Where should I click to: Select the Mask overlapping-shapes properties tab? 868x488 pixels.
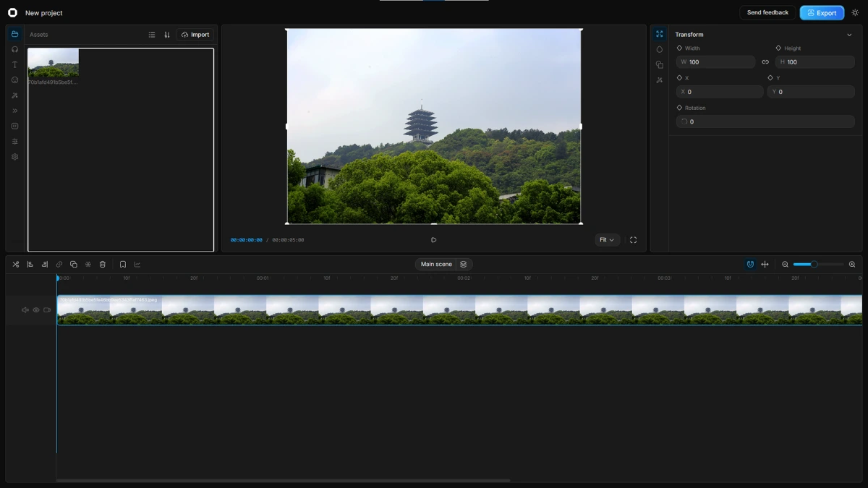tap(659, 64)
